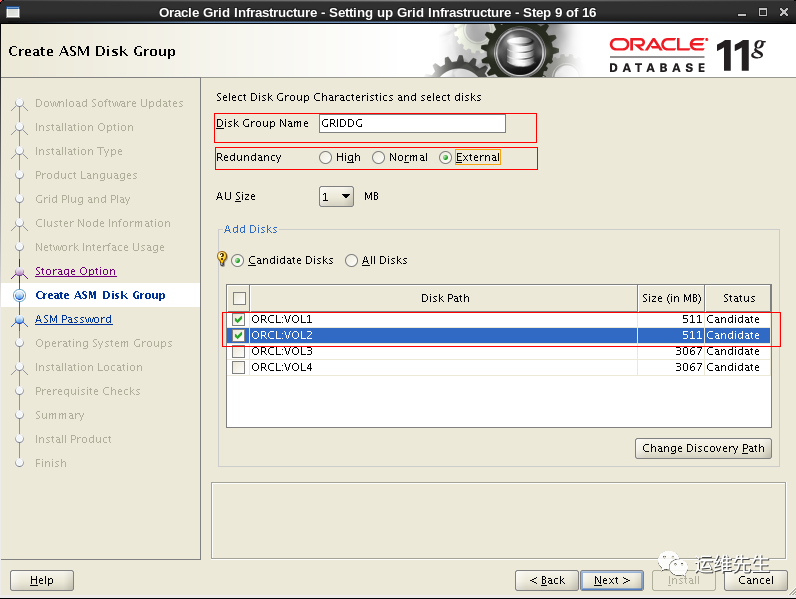
Task: Go Back to previous step
Action: [547, 580]
